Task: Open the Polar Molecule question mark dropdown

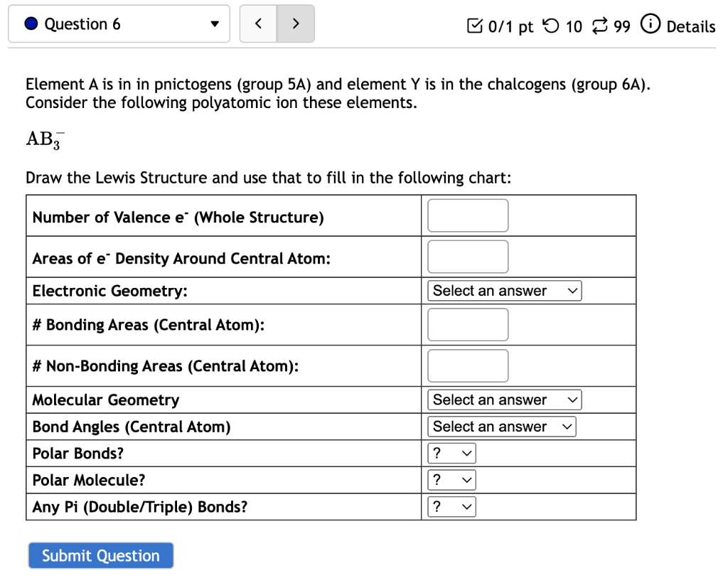Action: 451,479
